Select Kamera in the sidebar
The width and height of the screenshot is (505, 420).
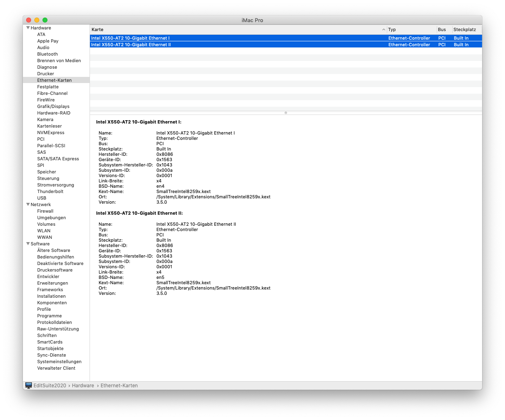45,119
